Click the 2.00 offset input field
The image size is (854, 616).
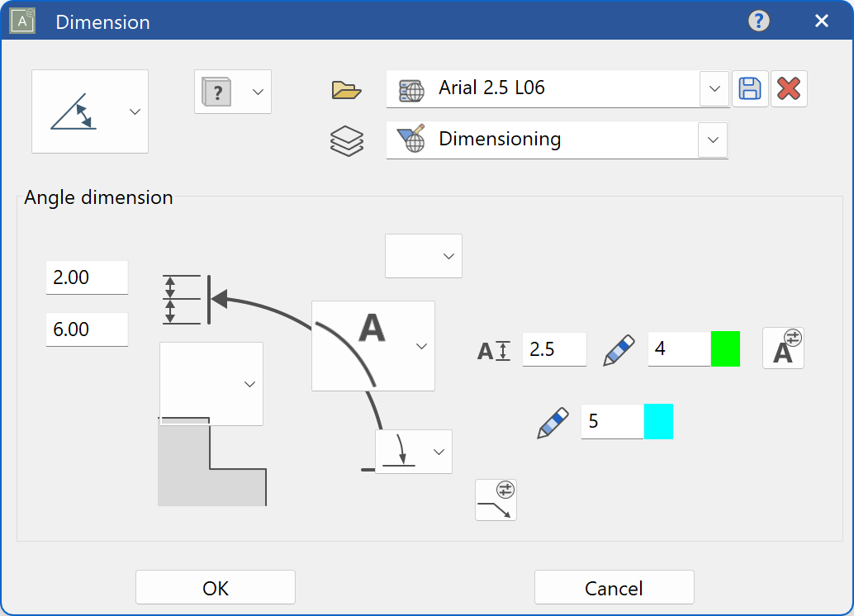(x=86, y=277)
